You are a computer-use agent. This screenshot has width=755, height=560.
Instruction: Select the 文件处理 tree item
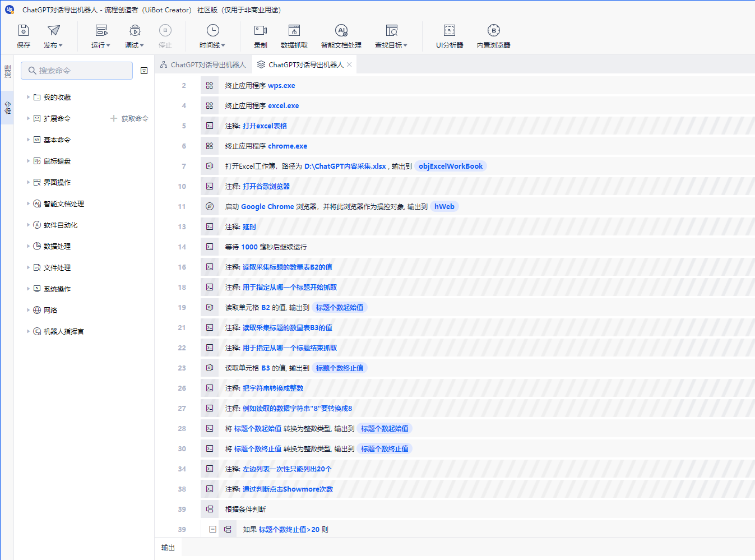(x=57, y=267)
